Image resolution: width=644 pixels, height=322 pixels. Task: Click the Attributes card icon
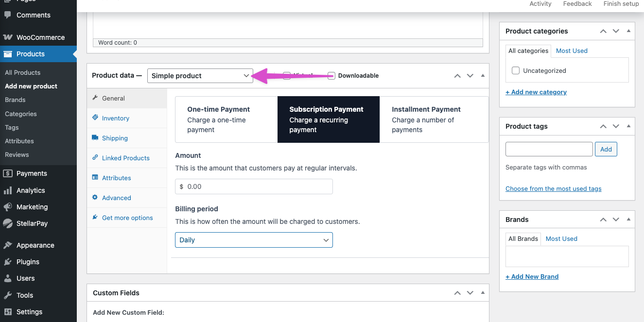click(95, 178)
